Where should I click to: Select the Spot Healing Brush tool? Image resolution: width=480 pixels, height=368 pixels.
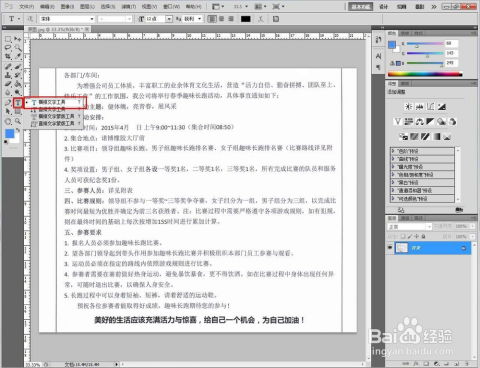click(x=8, y=67)
